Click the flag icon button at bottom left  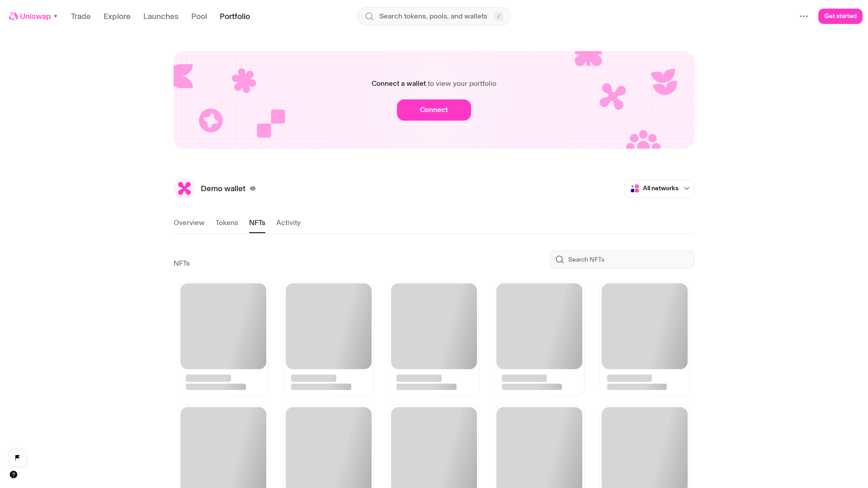point(18,458)
